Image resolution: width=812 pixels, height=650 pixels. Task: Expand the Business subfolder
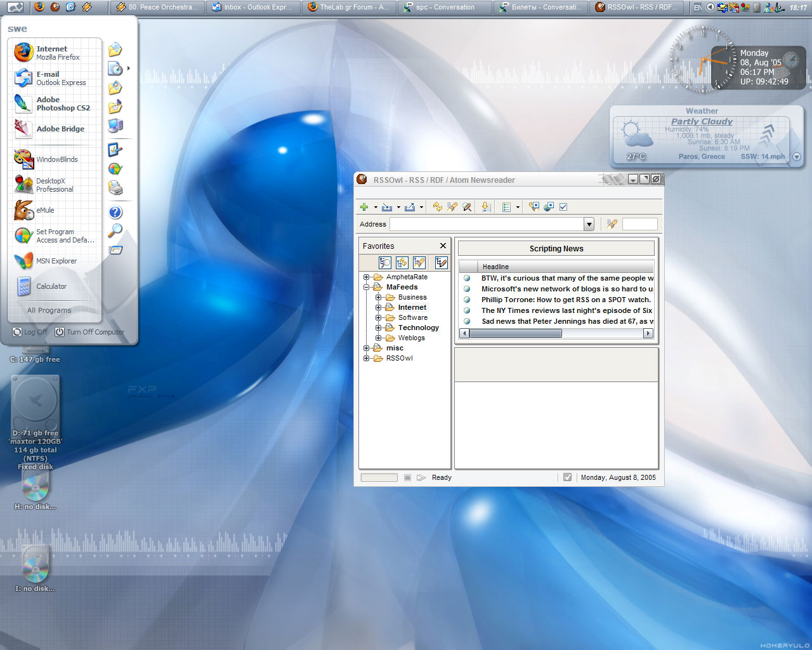[x=378, y=297]
